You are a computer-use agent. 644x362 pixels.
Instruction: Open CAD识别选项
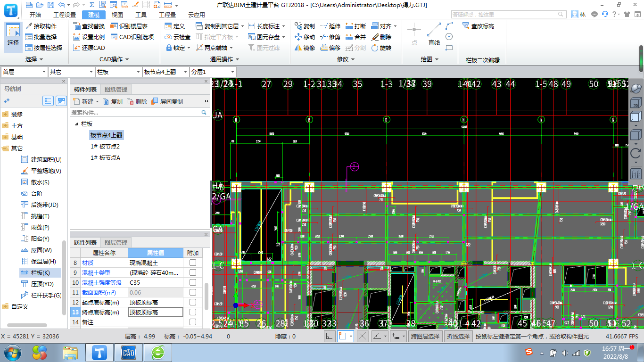click(x=132, y=37)
